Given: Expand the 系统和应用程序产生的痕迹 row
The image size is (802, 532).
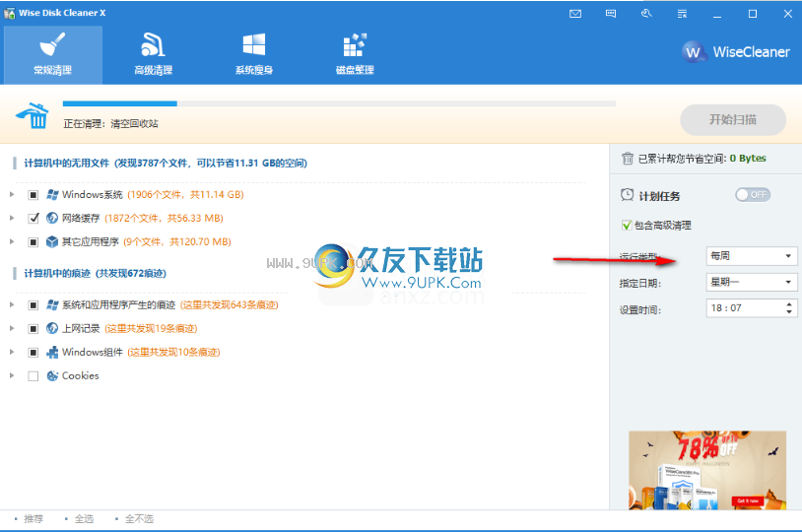Looking at the screenshot, I should 12,304.
